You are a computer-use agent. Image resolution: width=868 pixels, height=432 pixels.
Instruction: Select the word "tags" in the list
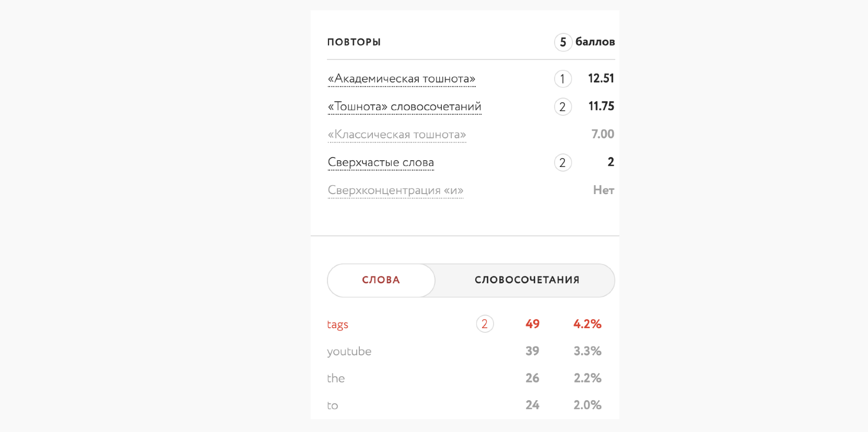click(337, 325)
